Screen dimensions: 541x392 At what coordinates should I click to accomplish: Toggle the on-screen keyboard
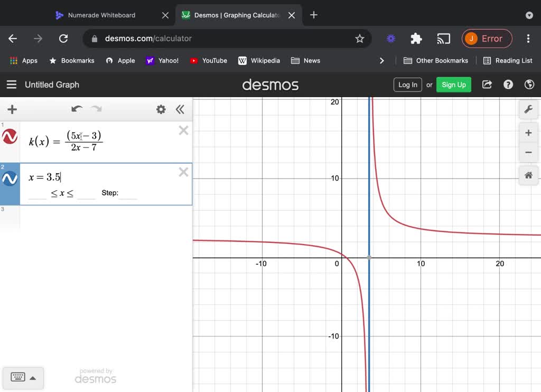click(23, 378)
